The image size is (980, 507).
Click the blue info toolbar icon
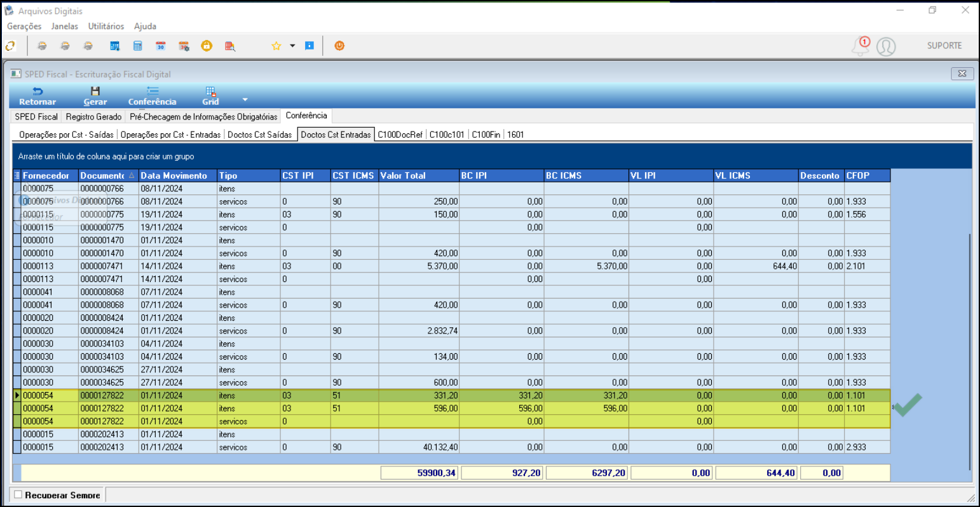(x=310, y=46)
